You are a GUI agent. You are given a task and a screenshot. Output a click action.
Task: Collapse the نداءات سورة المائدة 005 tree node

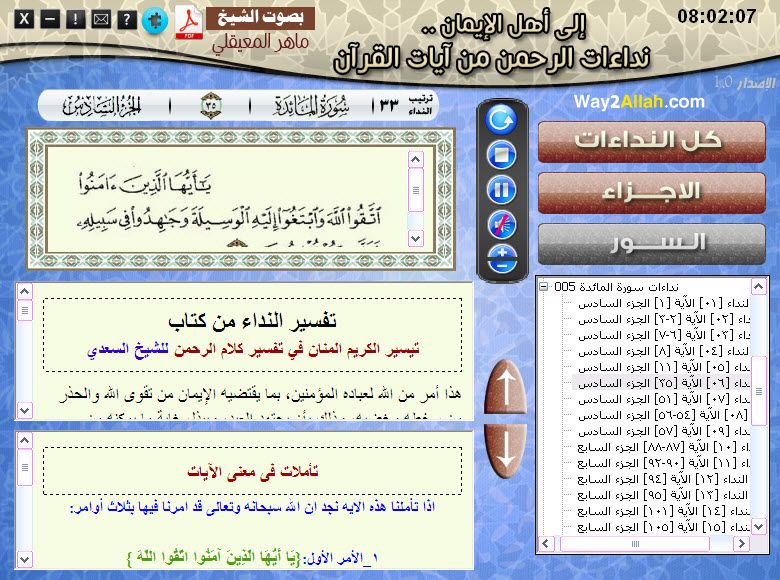click(544, 287)
